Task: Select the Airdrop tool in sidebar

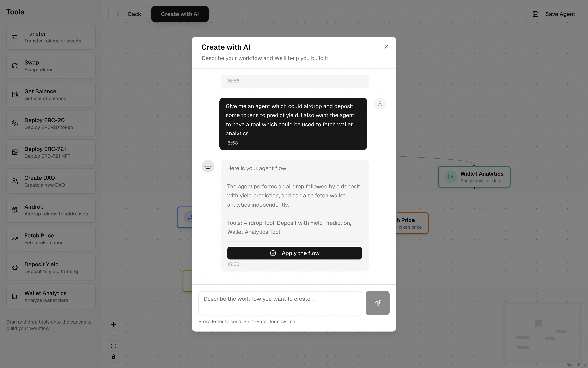Action: (x=51, y=210)
